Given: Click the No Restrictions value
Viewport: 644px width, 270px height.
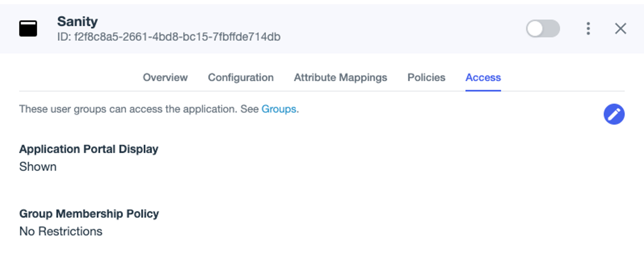Looking at the screenshot, I should click(x=61, y=231).
